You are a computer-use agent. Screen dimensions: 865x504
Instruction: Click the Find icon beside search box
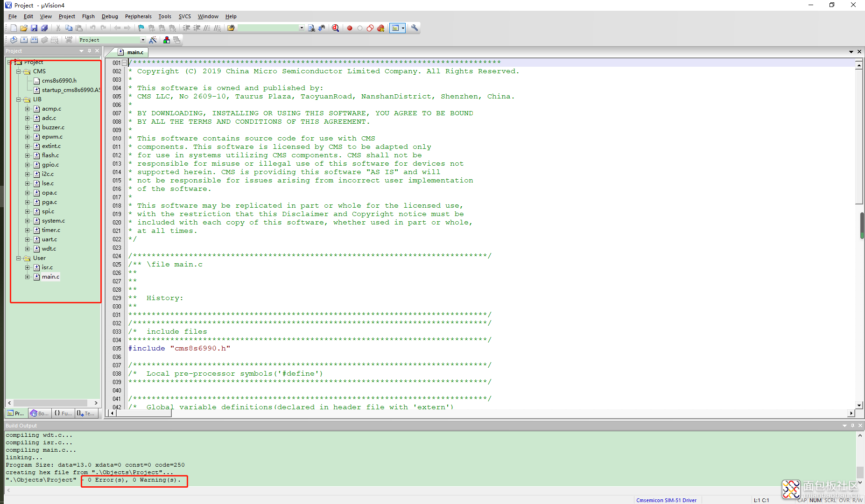(311, 28)
